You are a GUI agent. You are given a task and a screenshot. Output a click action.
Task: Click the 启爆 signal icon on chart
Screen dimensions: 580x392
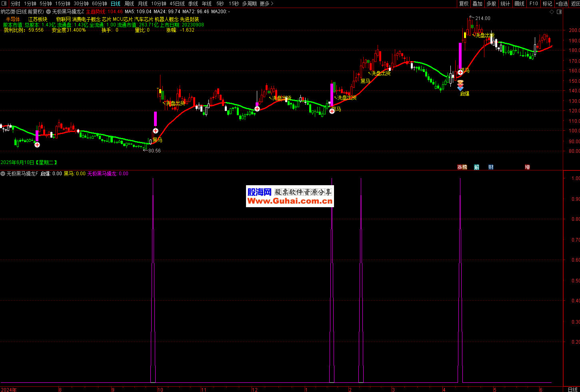[460, 85]
